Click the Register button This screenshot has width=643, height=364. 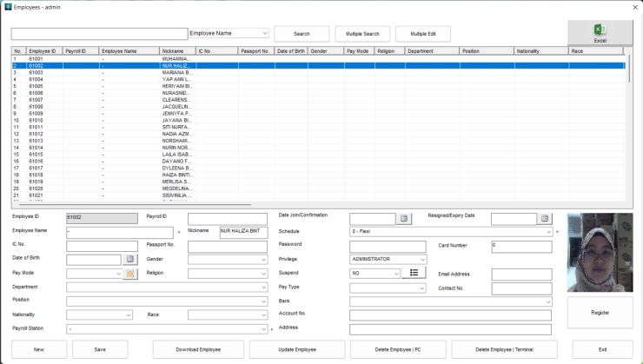tap(600, 312)
